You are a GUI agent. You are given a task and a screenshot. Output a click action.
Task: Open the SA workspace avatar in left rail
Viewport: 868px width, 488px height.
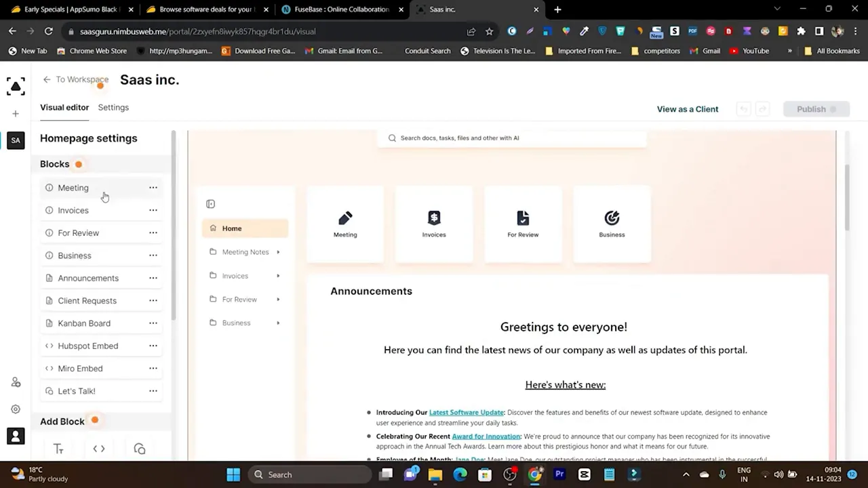(15, 140)
